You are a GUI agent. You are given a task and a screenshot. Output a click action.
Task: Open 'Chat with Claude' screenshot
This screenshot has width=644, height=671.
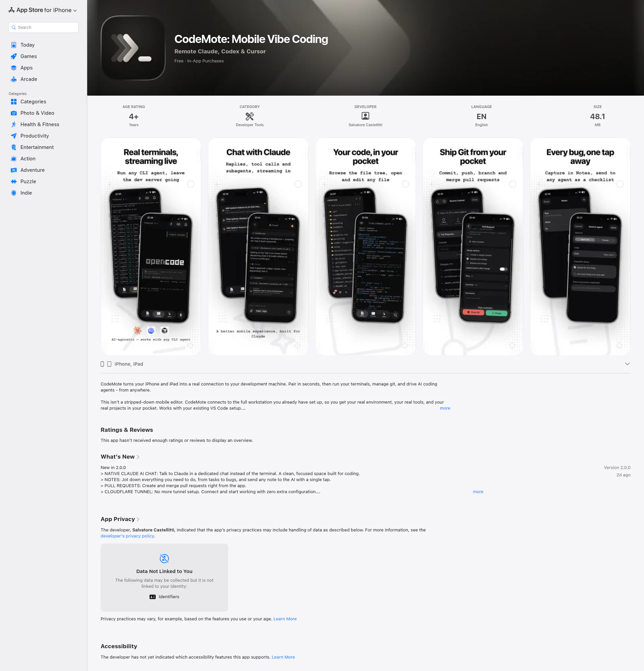258,247
